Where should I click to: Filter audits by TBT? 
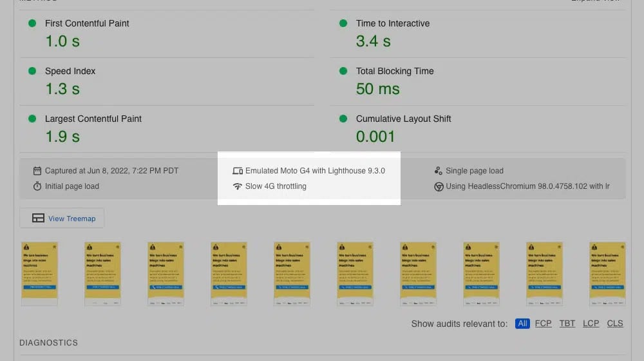[567, 324]
